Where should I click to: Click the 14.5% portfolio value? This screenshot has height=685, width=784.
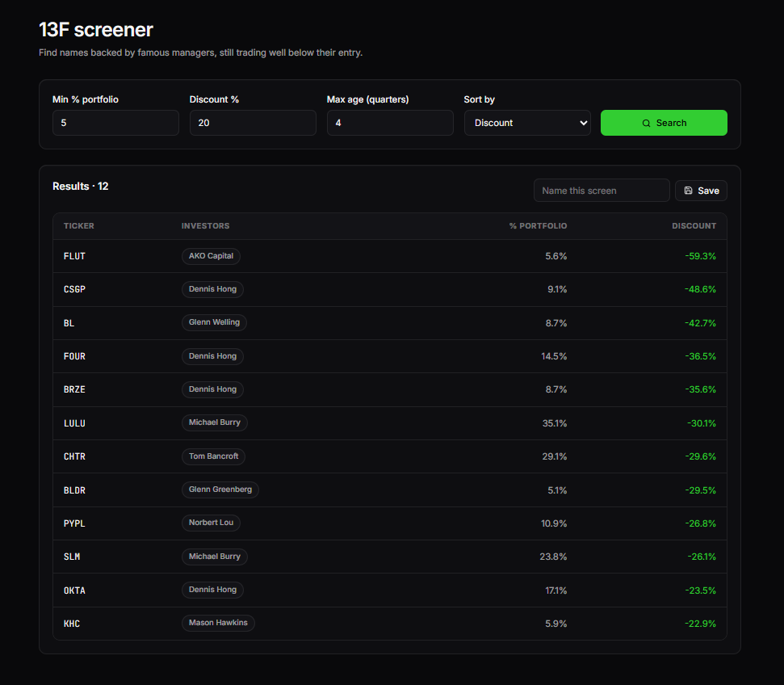(554, 356)
